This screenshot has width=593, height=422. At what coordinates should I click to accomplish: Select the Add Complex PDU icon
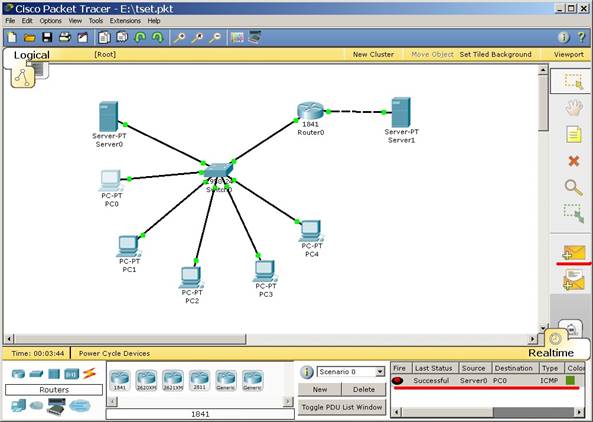[574, 280]
